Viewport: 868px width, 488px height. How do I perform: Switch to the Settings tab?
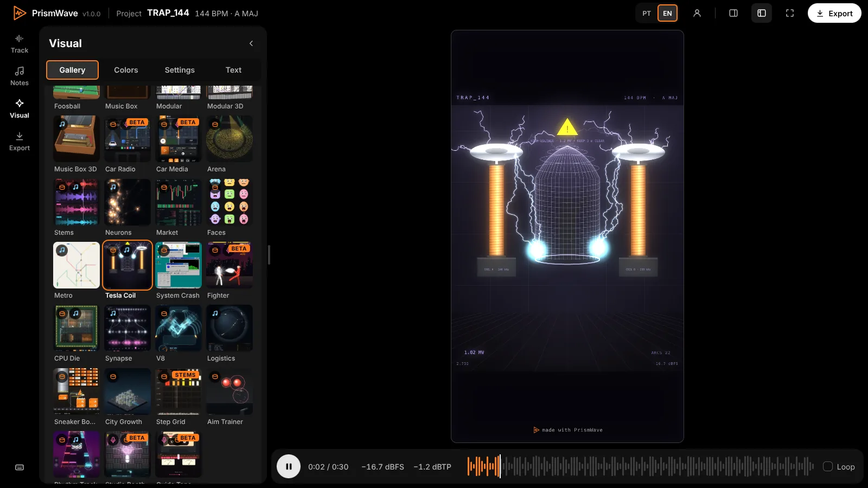[x=180, y=70]
